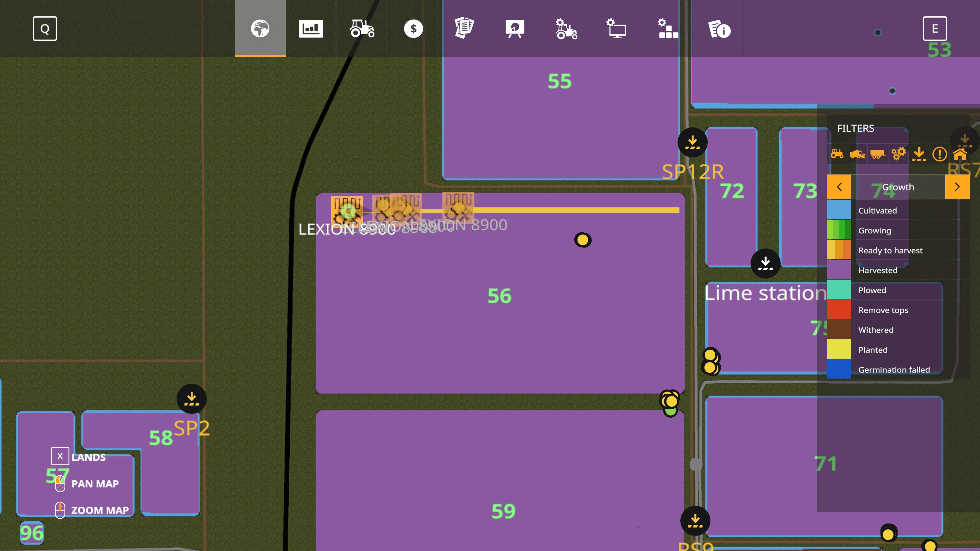Select field number 59
This screenshot has height=551, width=980.
503,511
